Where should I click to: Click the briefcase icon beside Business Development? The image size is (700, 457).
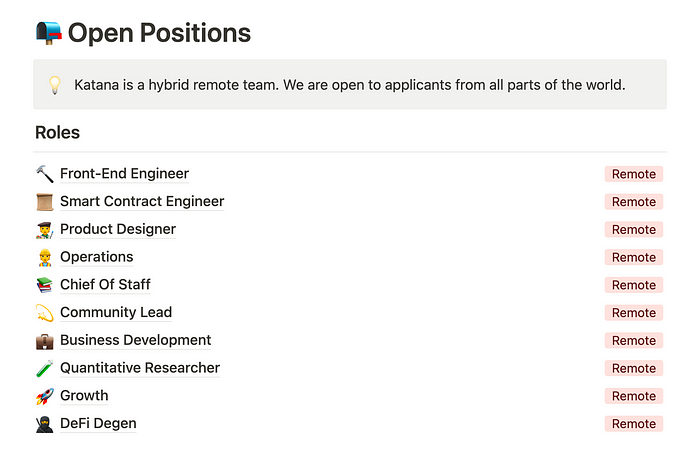click(45, 341)
